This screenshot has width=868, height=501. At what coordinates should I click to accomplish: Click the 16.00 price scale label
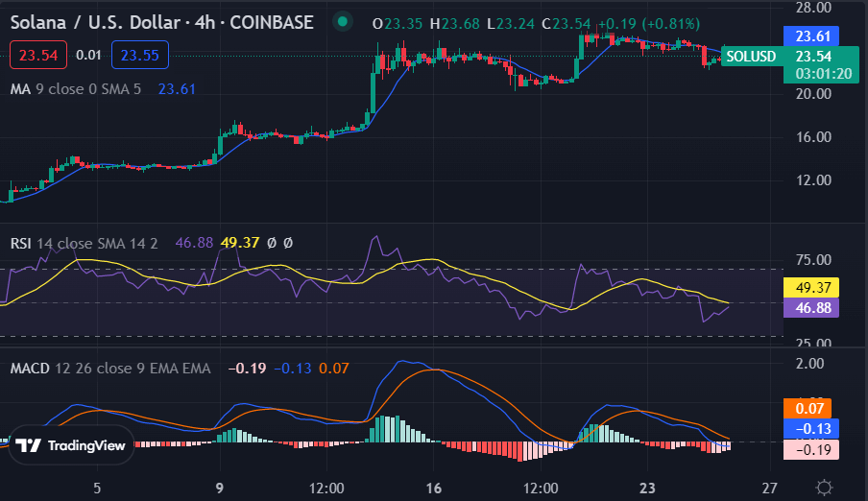click(x=814, y=137)
